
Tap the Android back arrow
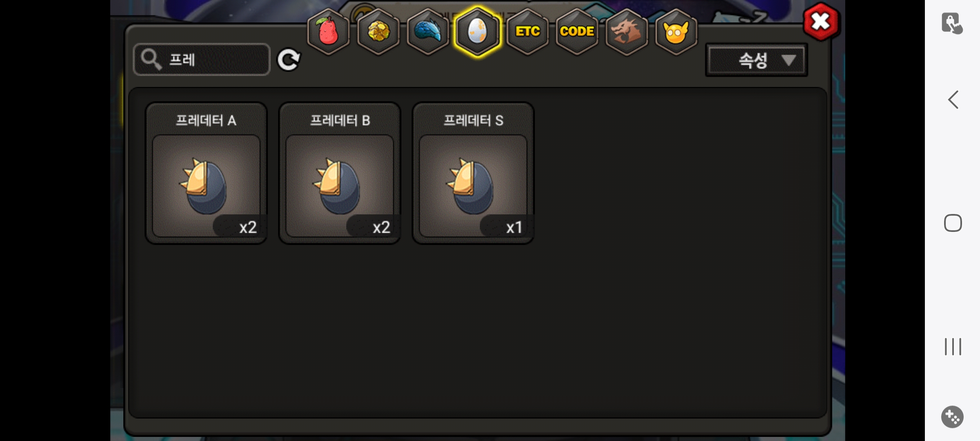pos(953,100)
